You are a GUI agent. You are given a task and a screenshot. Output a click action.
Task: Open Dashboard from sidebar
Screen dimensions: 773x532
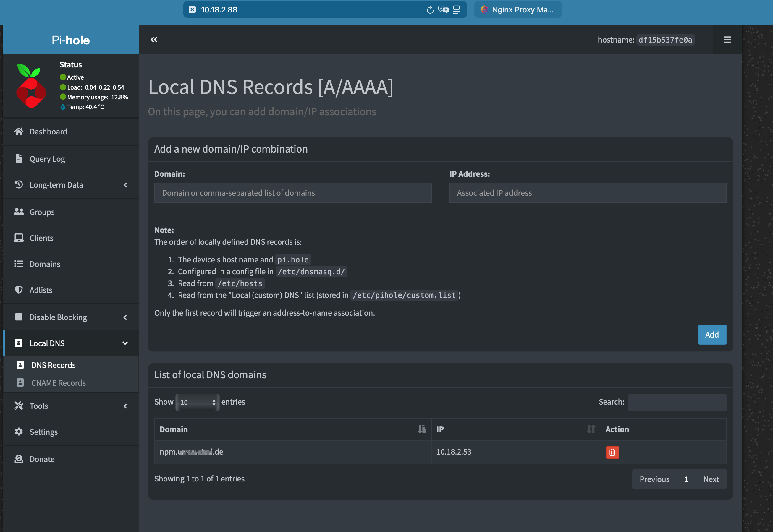point(48,132)
